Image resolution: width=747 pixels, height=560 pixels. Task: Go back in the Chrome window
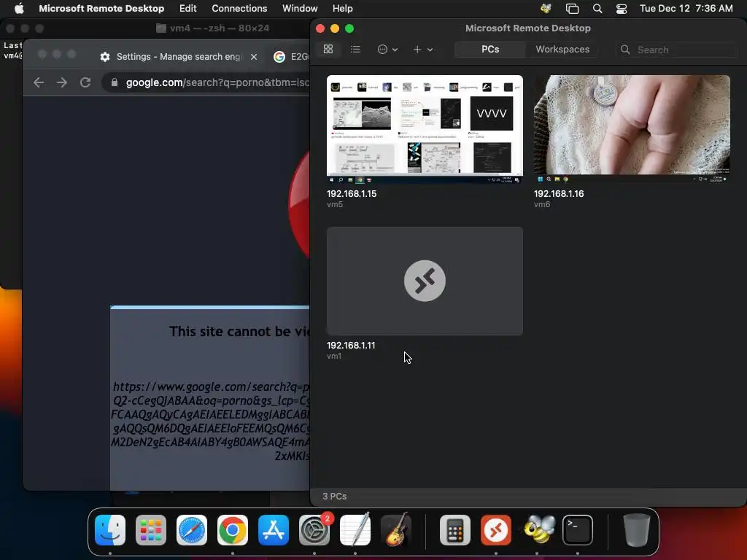[x=39, y=82]
